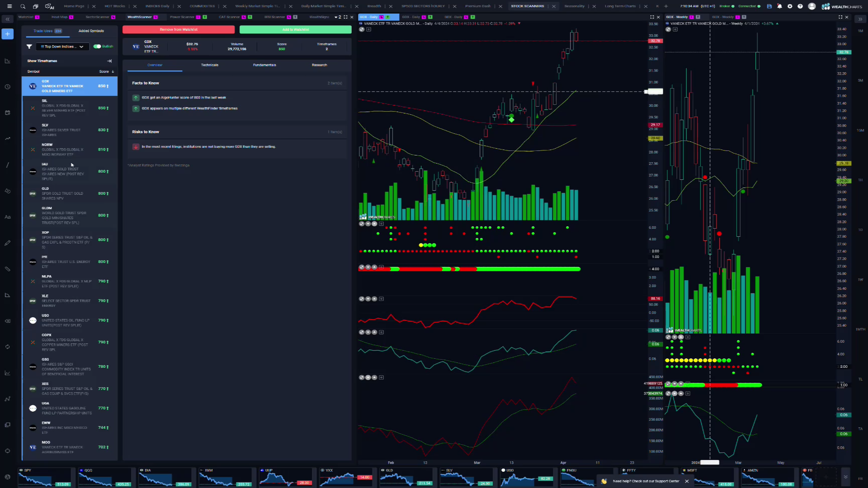
Task: Click the Weekly chart date axis marker
Action: 710,463
